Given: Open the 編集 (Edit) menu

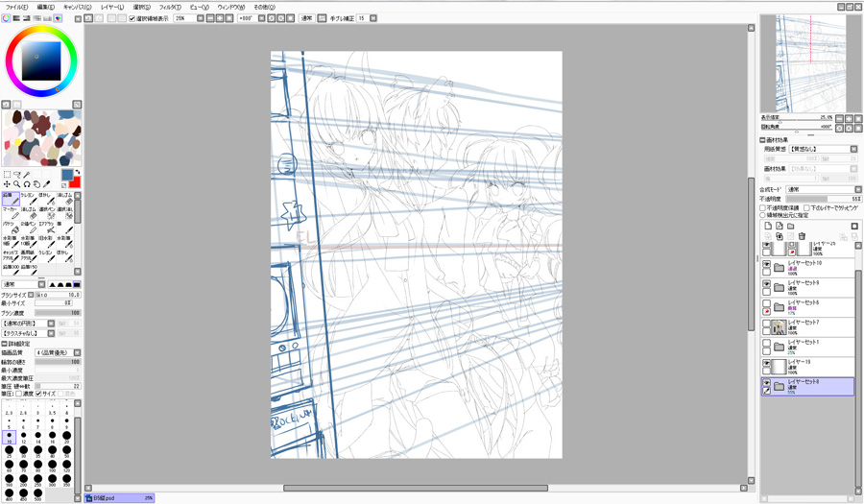Looking at the screenshot, I should (x=45, y=7).
